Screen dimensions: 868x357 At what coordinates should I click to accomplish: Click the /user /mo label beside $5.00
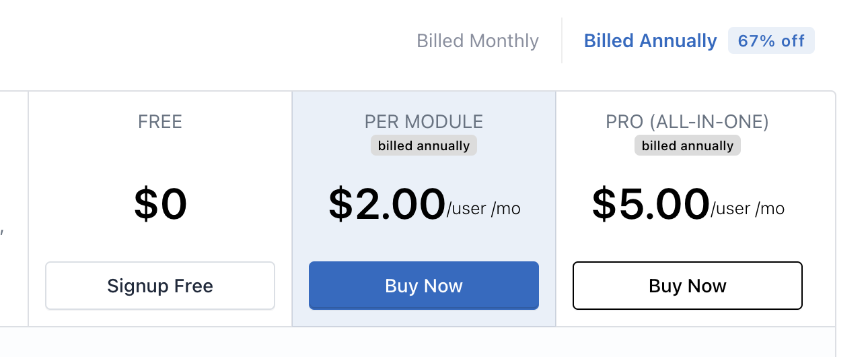coord(748,209)
